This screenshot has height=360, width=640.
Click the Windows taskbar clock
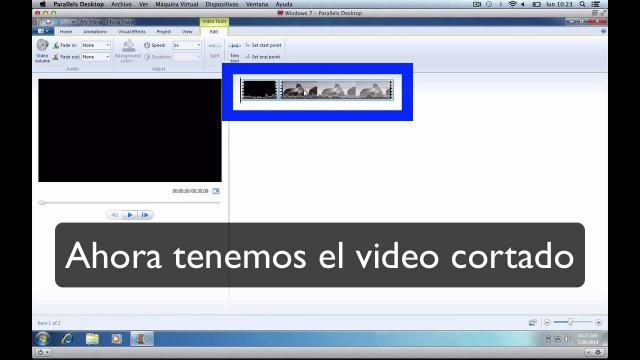pyautogui.click(x=587, y=338)
